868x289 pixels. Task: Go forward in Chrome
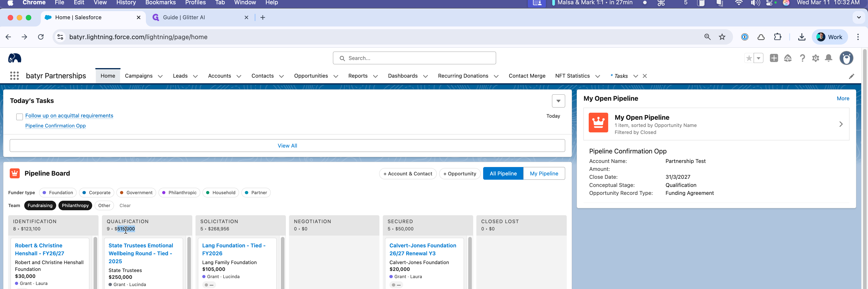(x=24, y=37)
